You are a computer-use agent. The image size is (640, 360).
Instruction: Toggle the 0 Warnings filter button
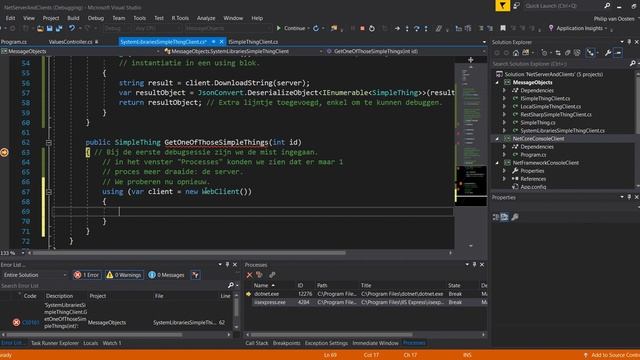tap(124, 275)
